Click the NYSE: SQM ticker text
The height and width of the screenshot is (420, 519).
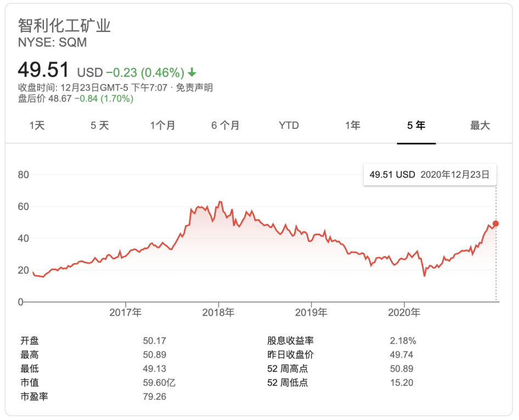(53, 42)
